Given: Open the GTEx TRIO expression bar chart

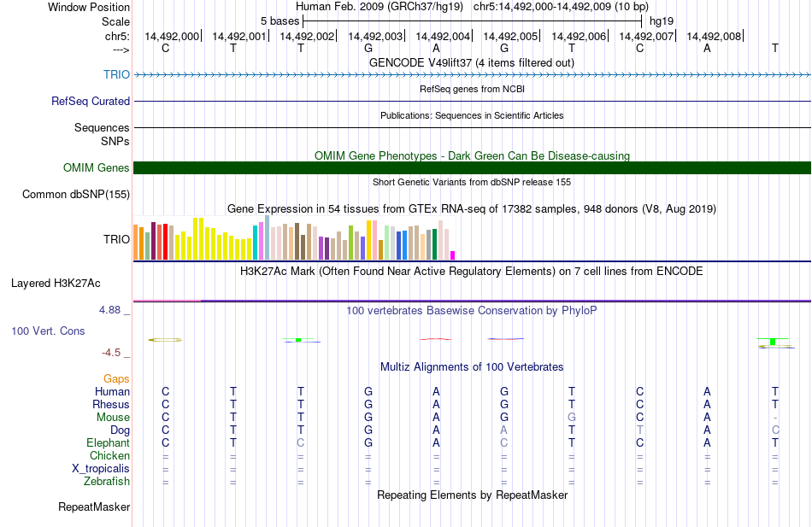Looking at the screenshot, I should point(294,237).
